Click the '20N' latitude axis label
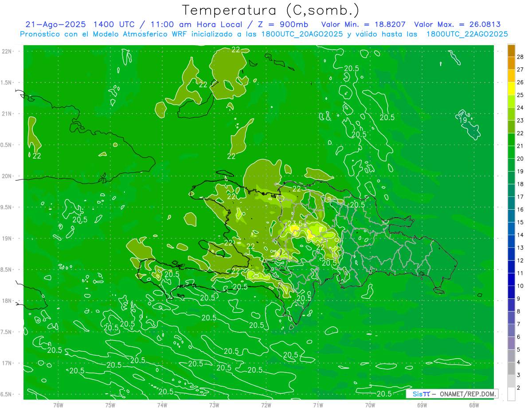The height and width of the screenshot is (411, 532). pyautogui.click(x=7, y=176)
